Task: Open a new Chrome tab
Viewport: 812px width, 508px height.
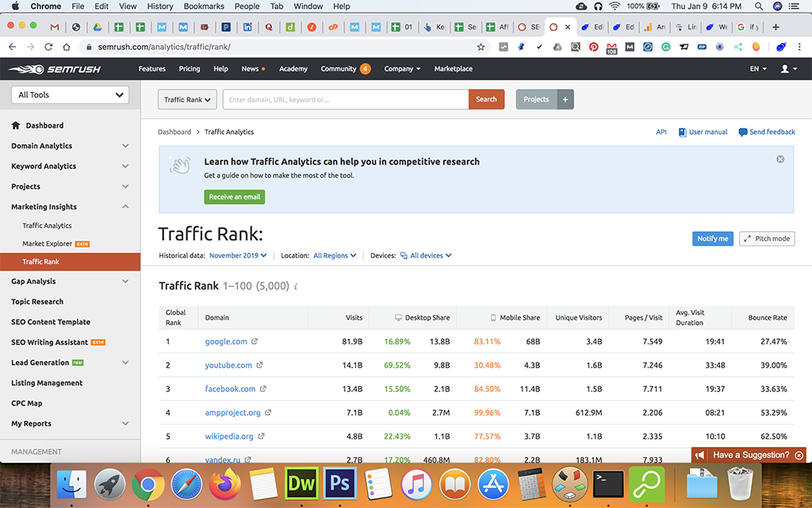Action: pos(776,27)
